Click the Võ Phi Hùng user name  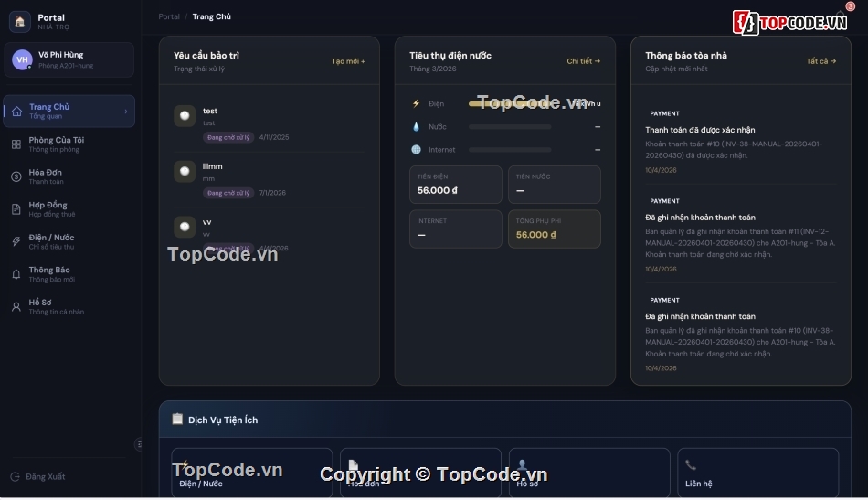click(x=61, y=54)
